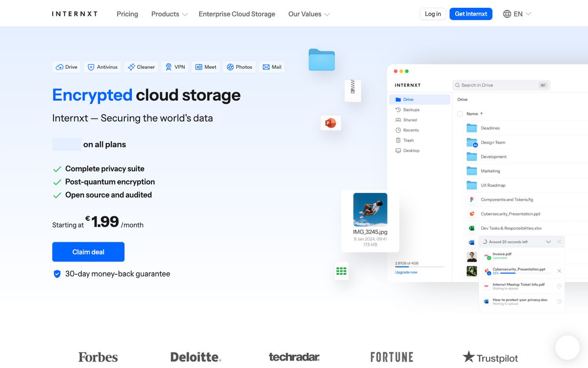Click How to protect your privacy.doc entry
The height and width of the screenshot is (368, 588).
tap(521, 301)
